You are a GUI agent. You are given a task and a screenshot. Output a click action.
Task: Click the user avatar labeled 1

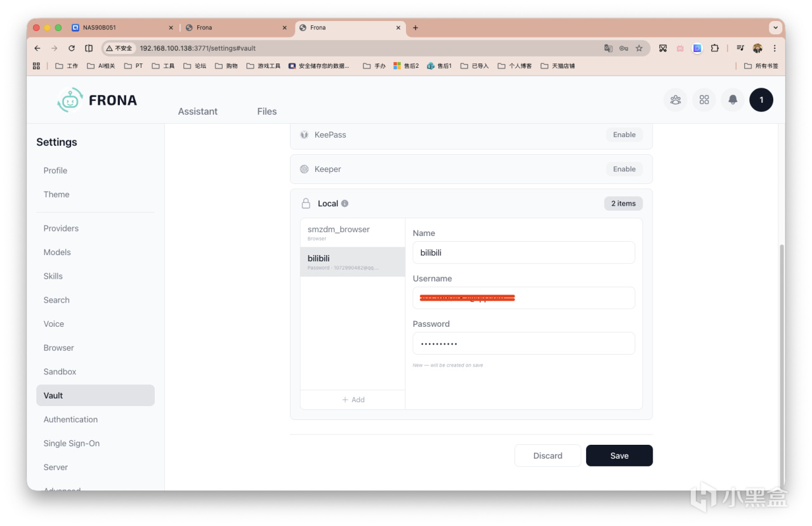(x=761, y=100)
